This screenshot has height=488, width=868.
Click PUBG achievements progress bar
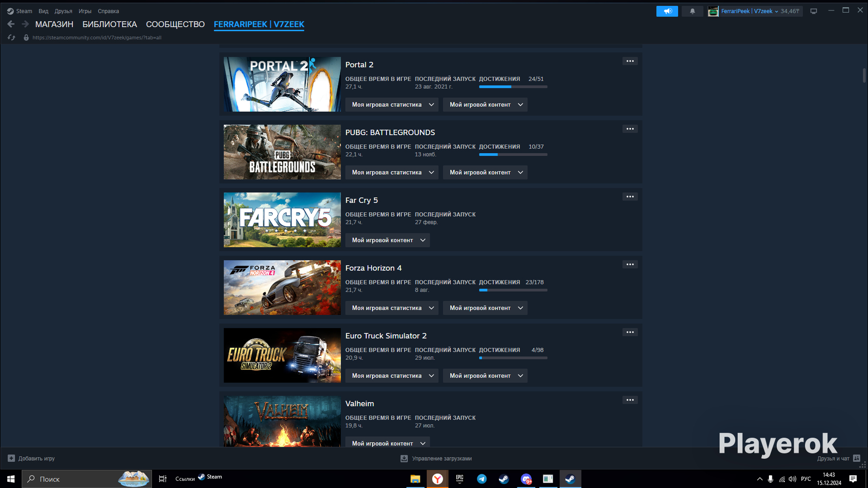tap(513, 155)
